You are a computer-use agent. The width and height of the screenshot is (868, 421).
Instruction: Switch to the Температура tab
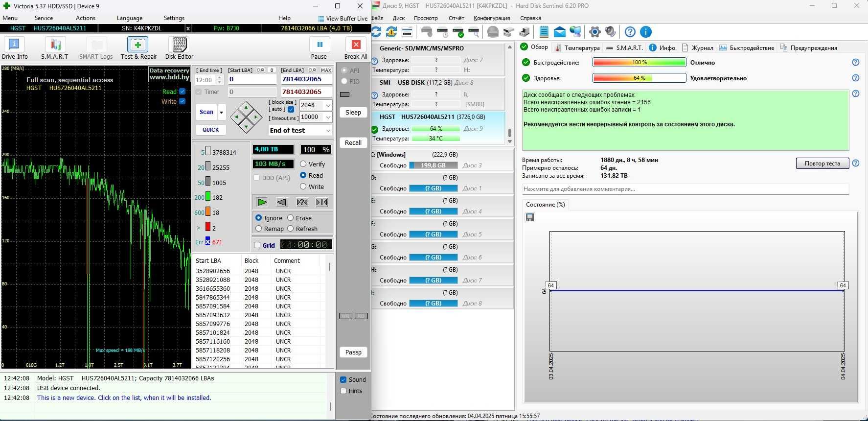[577, 47]
